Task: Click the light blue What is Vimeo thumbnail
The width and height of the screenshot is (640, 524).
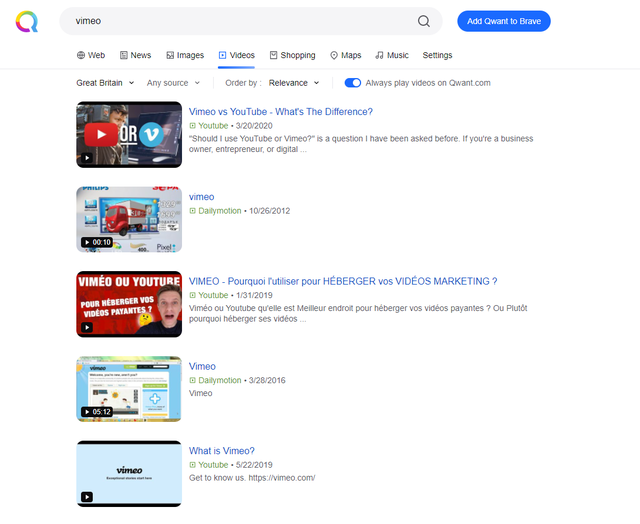Action: click(129, 474)
